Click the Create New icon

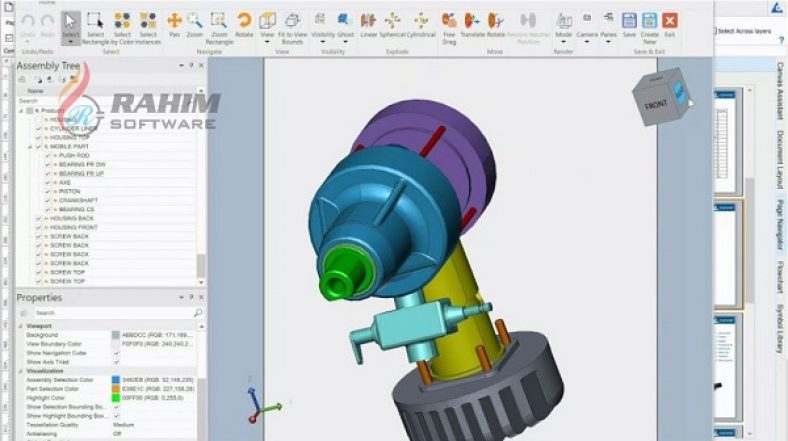point(649,28)
